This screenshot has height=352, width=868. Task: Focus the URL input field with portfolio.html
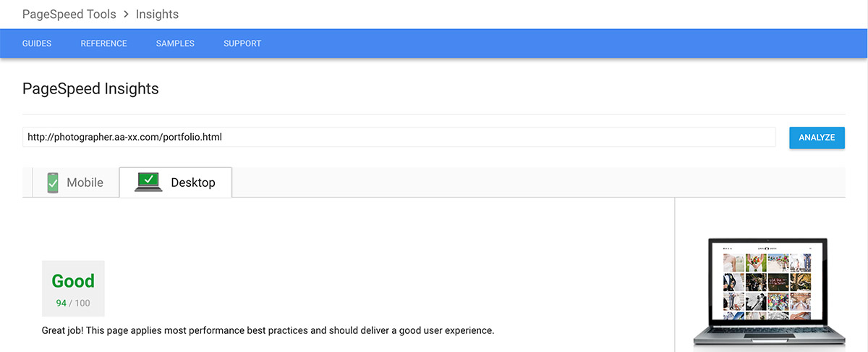[x=399, y=137]
